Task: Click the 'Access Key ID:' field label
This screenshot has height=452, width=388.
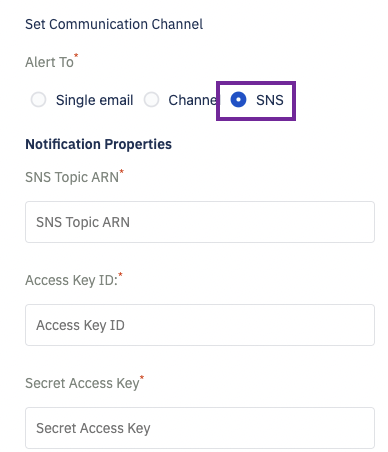Action: (x=72, y=280)
